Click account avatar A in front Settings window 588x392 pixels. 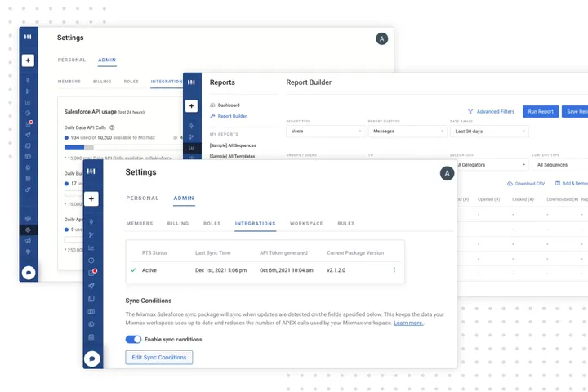[x=447, y=173]
